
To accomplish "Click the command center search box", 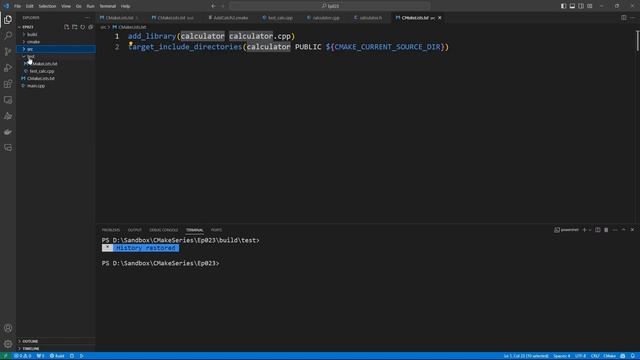I will [330, 6].
